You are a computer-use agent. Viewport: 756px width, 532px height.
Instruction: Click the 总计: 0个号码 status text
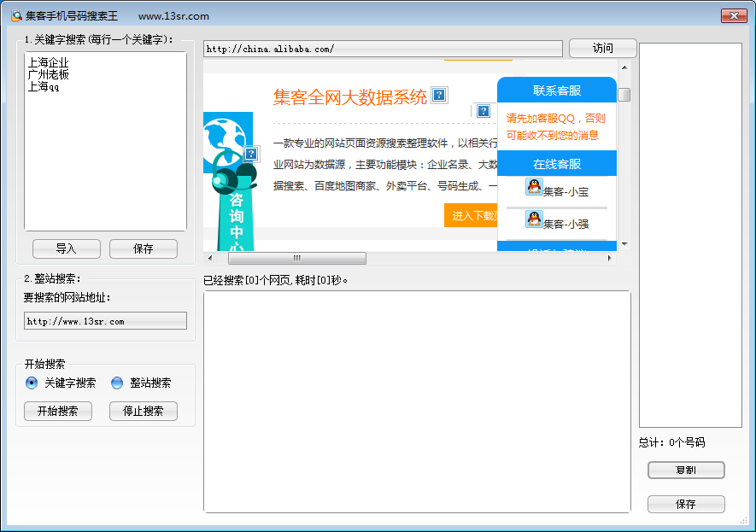[x=671, y=442]
